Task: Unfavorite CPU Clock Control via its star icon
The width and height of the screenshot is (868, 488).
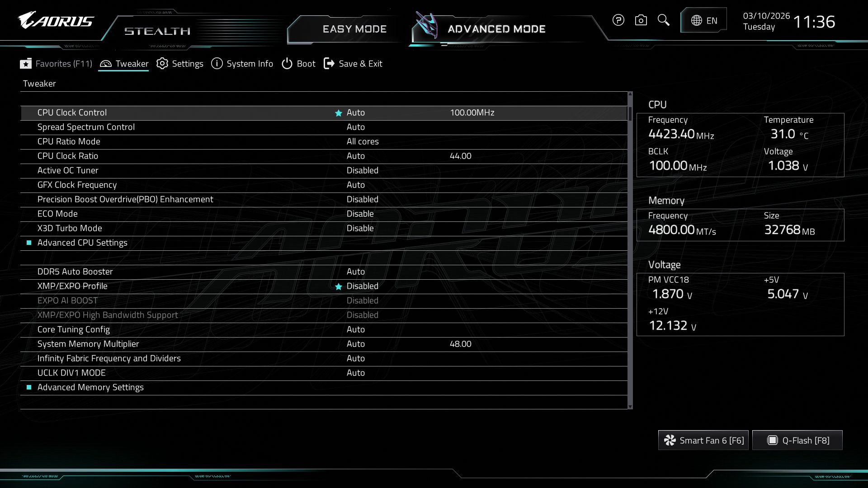Action: point(338,113)
